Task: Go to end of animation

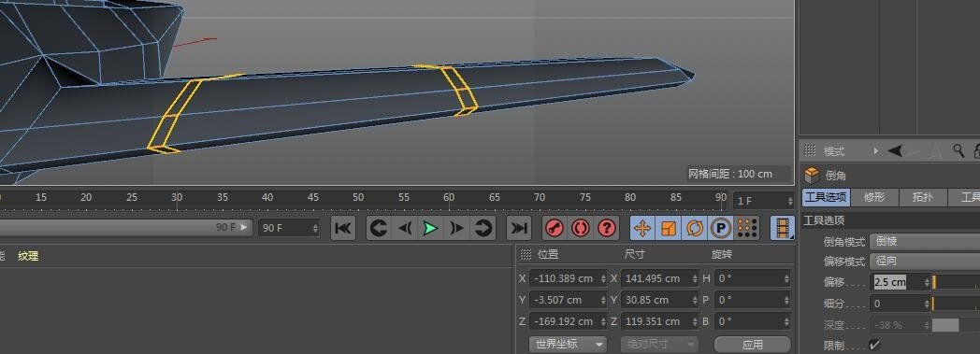Action: coord(519,228)
